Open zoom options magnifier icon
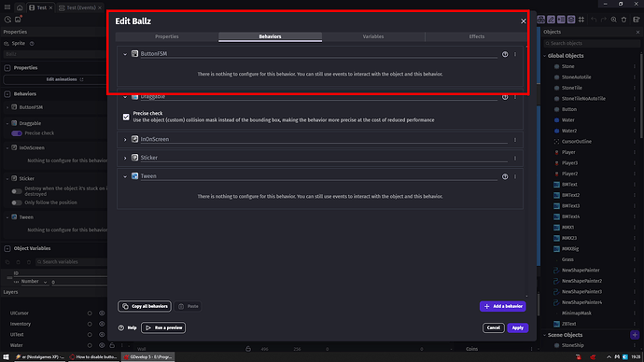Image resolution: width=644 pixels, height=362 pixels. click(613, 20)
